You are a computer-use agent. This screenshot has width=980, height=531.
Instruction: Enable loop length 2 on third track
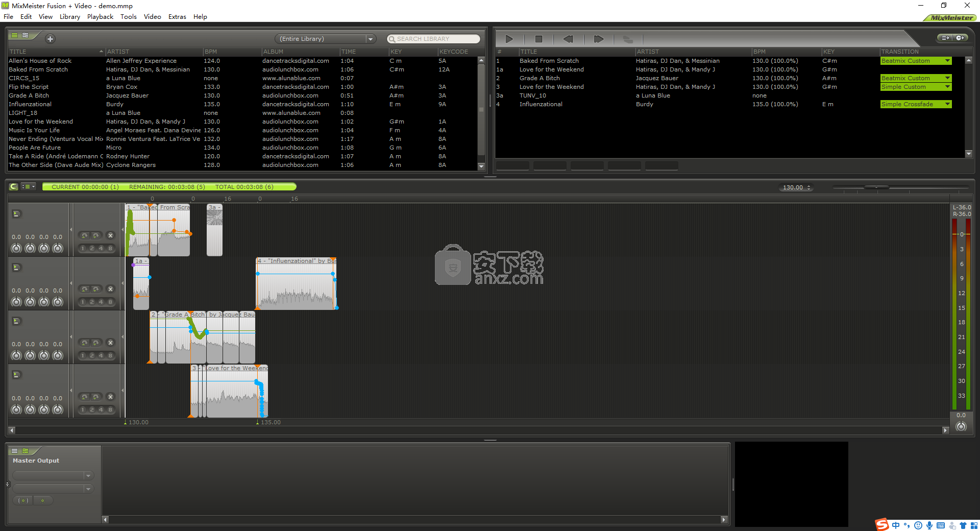point(92,356)
